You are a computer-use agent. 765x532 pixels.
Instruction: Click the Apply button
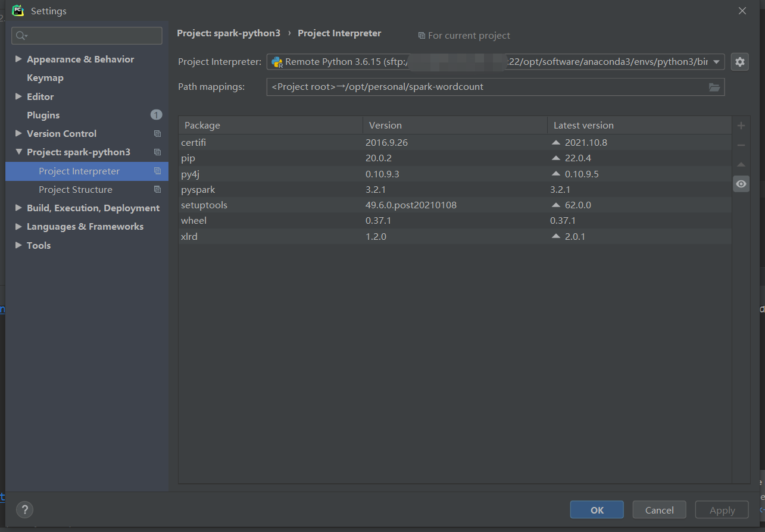[x=722, y=509]
